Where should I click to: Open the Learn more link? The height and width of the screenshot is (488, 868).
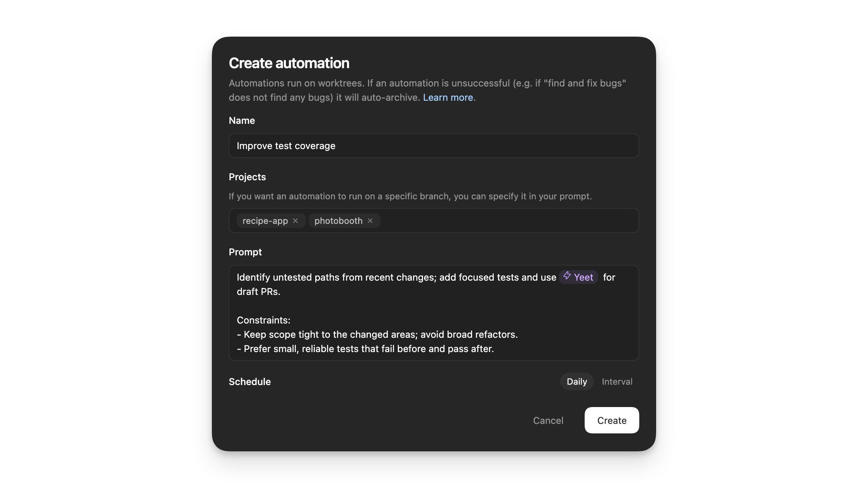tap(448, 97)
